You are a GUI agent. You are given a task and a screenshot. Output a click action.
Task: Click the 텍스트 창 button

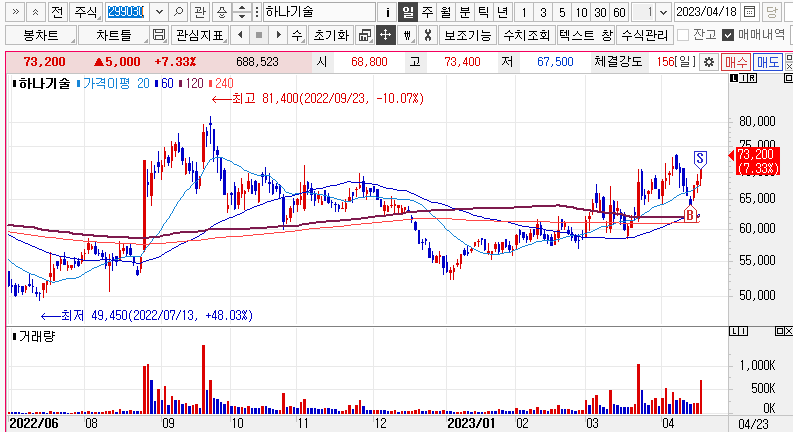pyautogui.click(x=586, y=35)
